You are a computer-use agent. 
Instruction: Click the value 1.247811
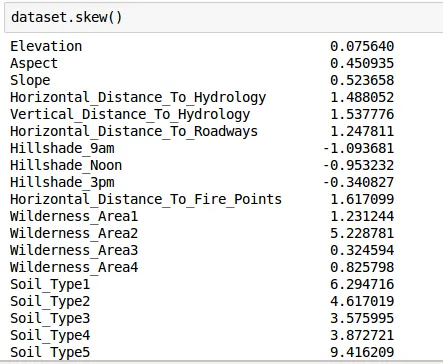(362, 131)
